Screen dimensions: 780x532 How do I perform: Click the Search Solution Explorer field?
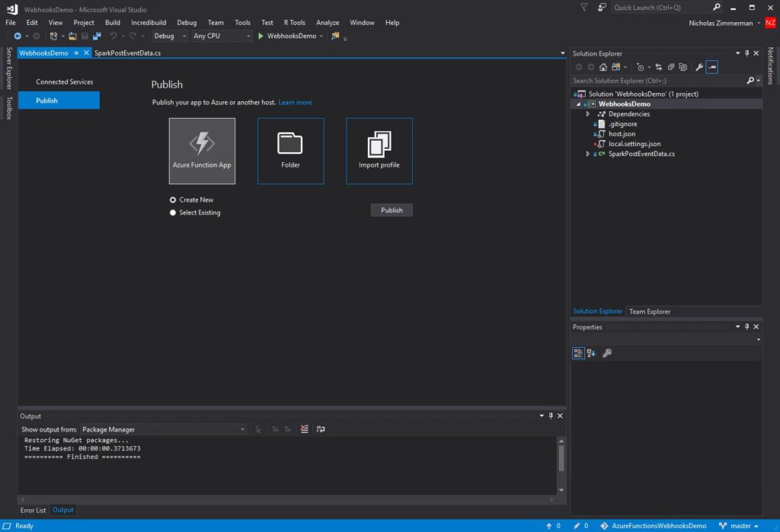point(659,81)
